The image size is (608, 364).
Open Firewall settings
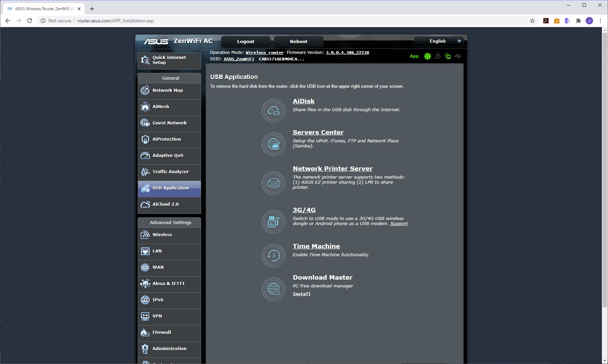(169, 332)
